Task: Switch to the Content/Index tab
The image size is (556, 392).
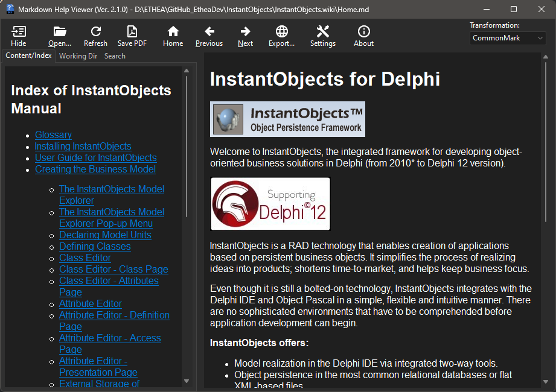Action: coord(28,55)
